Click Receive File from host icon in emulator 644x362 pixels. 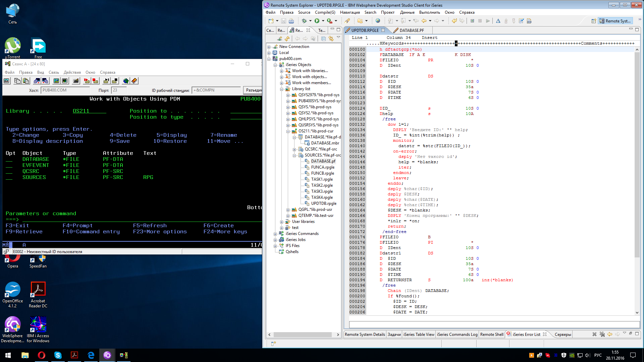point(45,81)
